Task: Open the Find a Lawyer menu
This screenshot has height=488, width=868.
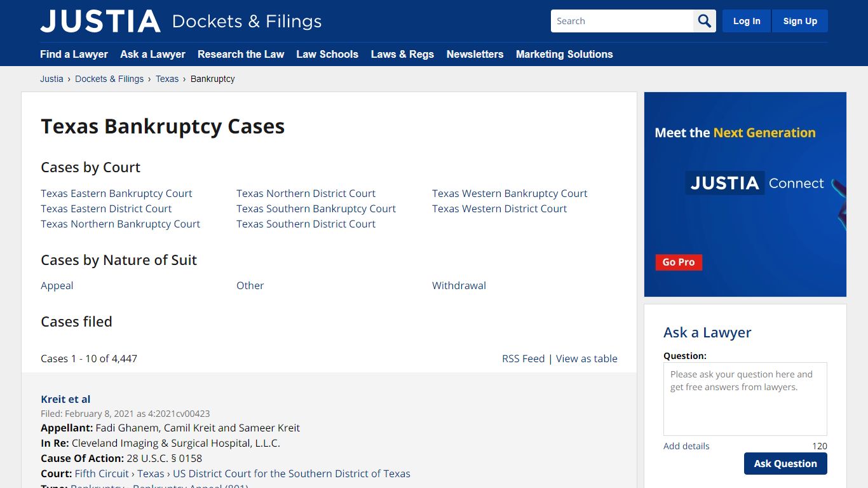Action: tap(74, 54)
